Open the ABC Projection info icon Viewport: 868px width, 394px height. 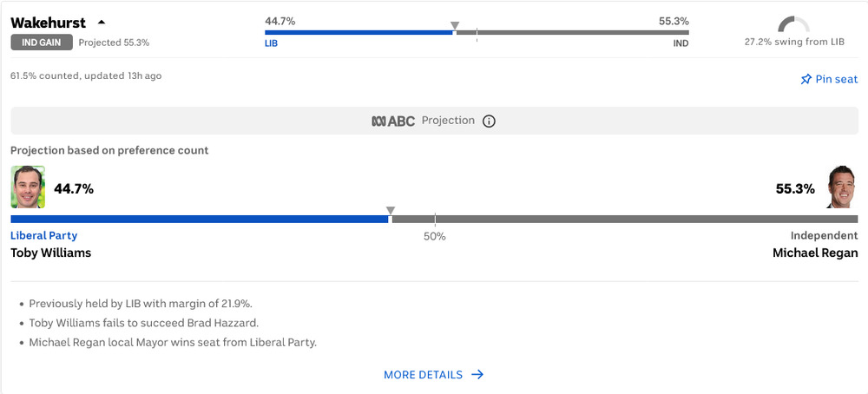coord(489,121)
